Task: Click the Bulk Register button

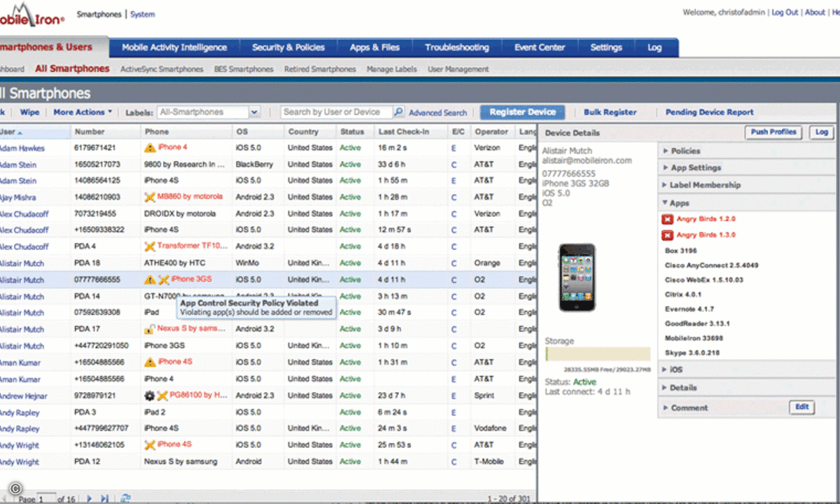Action: pos(610,112)
